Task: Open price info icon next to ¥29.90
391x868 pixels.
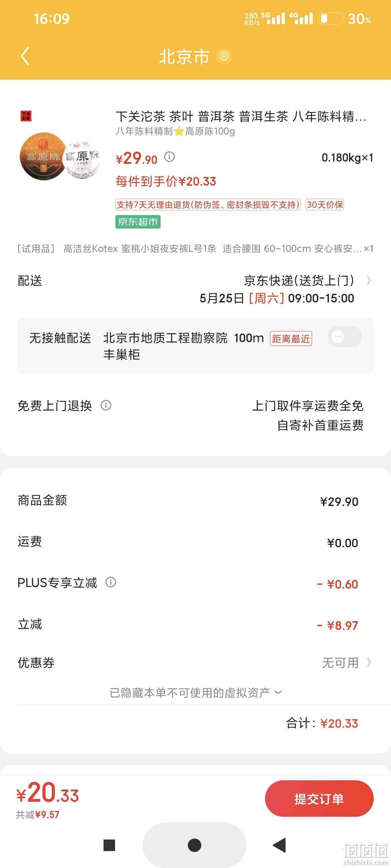Action: click(169, 157)
